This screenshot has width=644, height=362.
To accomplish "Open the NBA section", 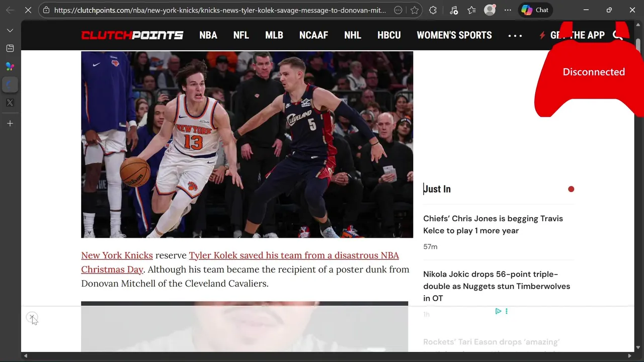I will (x=208, y=35).
